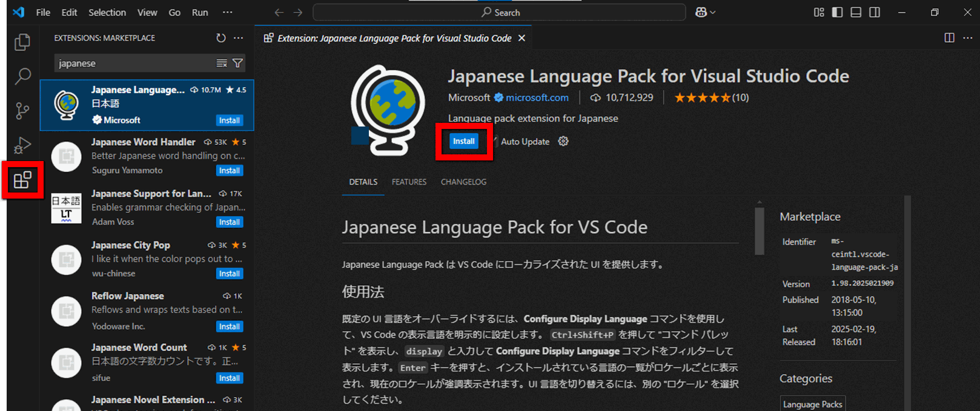Switch to the CHANGELOG tab
Image resolution: width=980 pixels, height=411 pixels.
click(463, 182)
